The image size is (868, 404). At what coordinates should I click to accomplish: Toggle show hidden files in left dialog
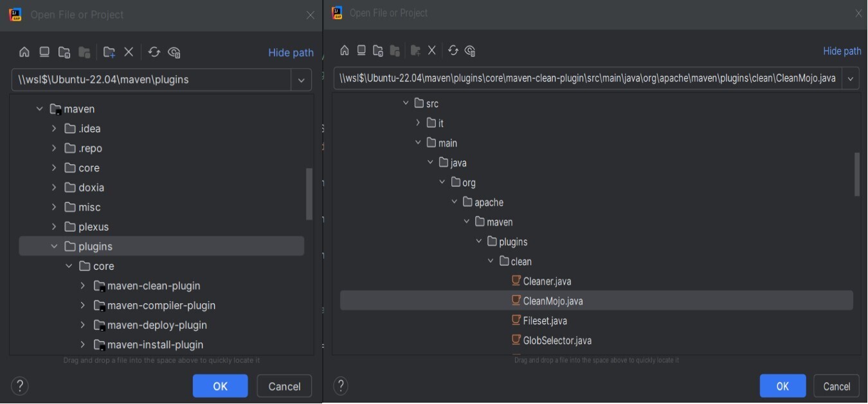pyautogui.click(x=174, y=52)
